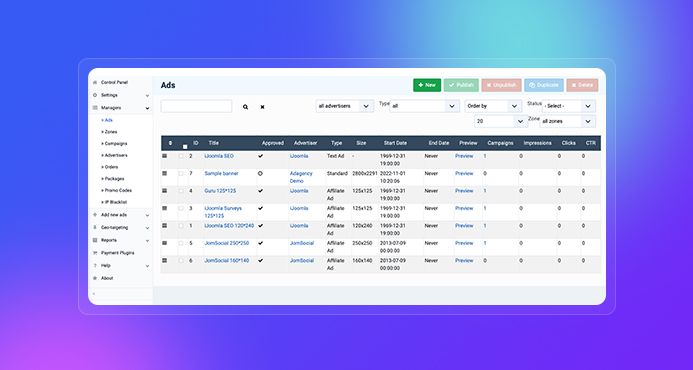The image size is (693, 370).
Task: Sort table by Start Date column header
Action: (x=395, y=143)
